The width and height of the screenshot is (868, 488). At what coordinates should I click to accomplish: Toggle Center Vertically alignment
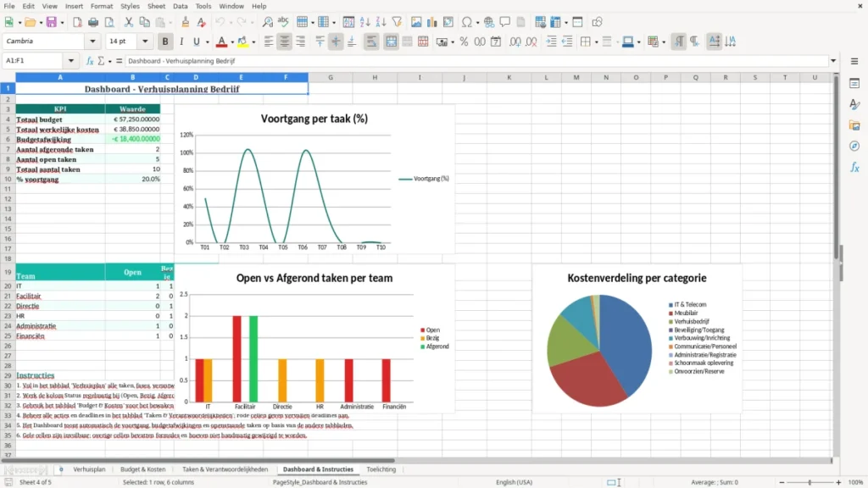click(x=336, y=42)
